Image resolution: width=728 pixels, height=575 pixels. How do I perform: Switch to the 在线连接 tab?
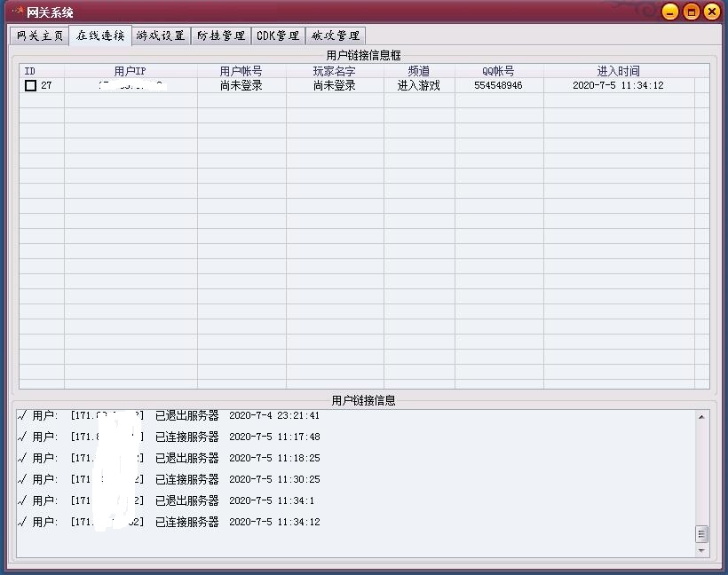[x=100, y=35]
